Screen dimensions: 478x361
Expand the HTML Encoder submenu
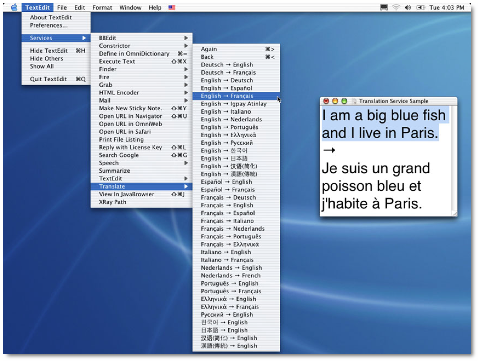[x=141, y=93]
